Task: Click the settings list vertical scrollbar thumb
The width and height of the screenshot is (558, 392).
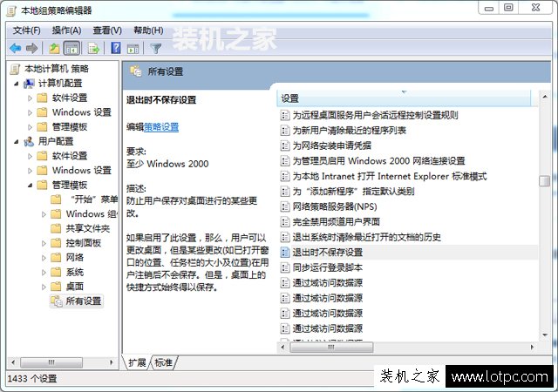Action: (x=544, y=180)
